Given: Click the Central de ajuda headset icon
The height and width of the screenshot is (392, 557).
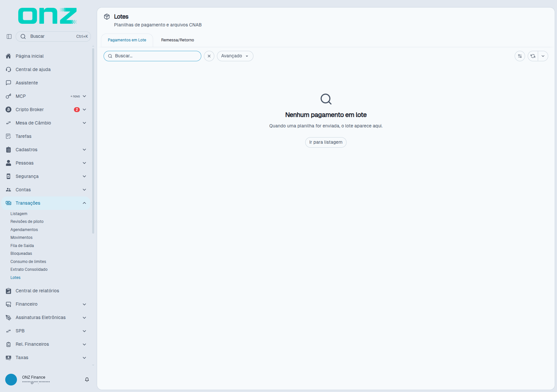Looking at the screenshot, I should 8,69.
